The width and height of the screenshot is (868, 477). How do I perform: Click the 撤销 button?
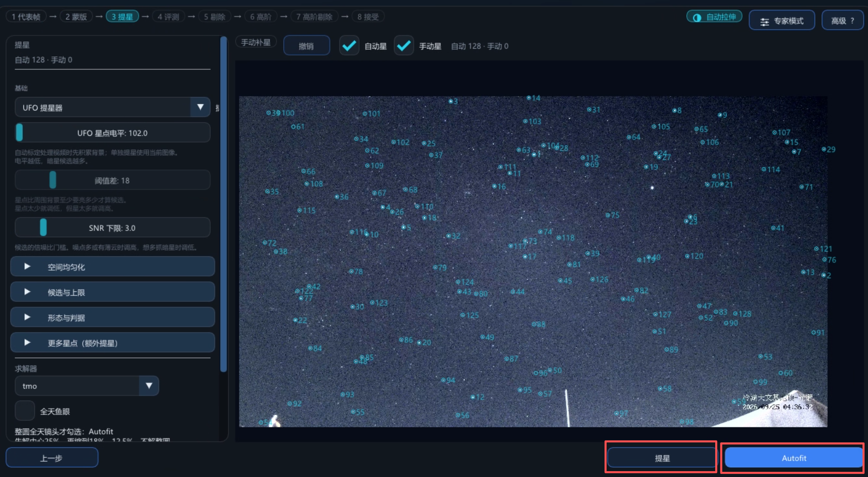[306, 46]
